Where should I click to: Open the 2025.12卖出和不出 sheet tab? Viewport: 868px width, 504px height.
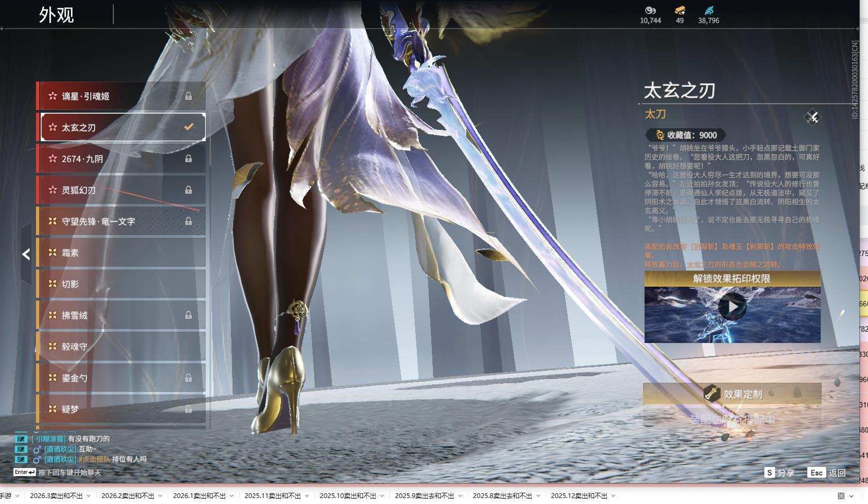click(579, 496)
